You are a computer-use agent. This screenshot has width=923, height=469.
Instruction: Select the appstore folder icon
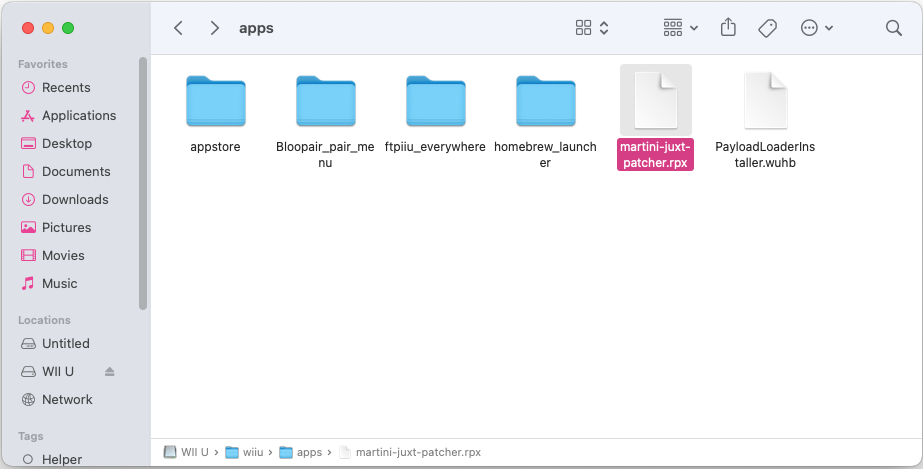pos(215,101)
